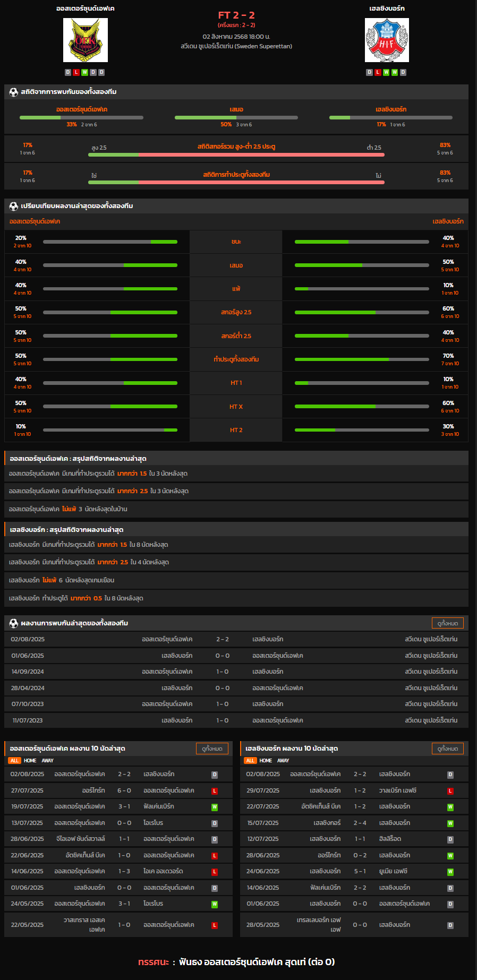This screenshot has height=980, width=477.
Task: Click the 33% win bar under ออสเตอร์ซุนด์เอฟเค
Action: (81, 117)
